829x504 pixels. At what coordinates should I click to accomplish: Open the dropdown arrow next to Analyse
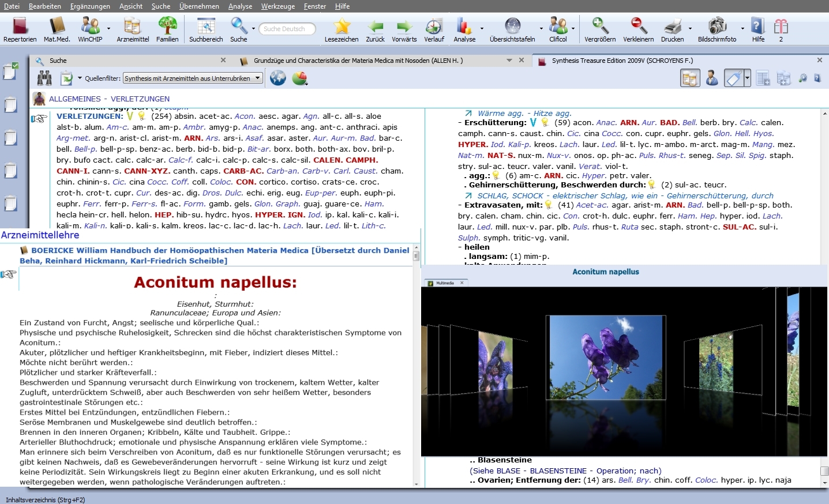[482, 28]
